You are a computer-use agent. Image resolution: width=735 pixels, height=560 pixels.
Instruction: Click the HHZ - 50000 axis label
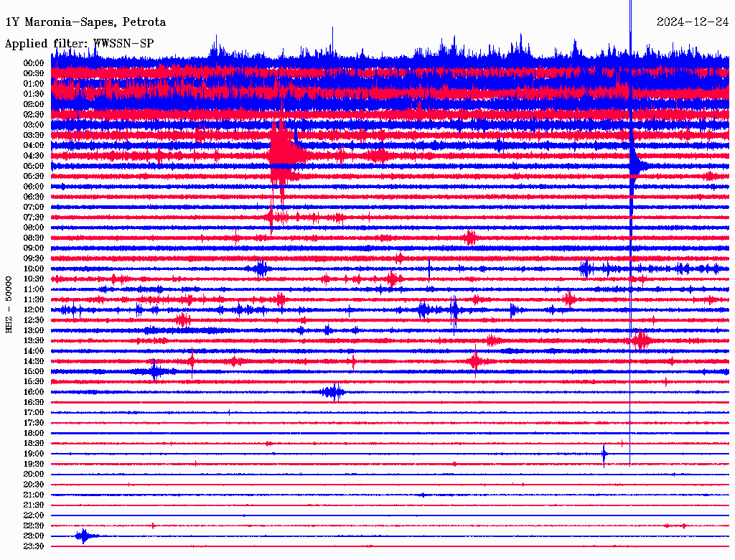(x=9, y=304)
